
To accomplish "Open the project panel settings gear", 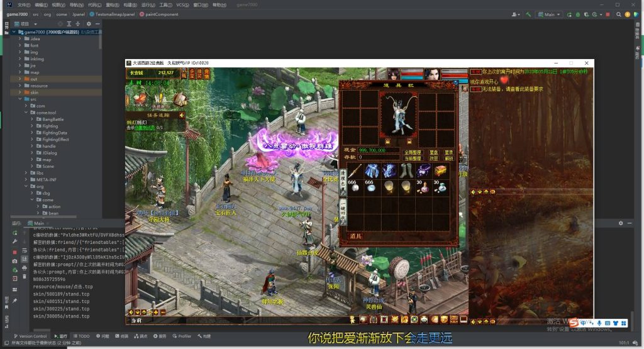I will (x=89, y=24).
